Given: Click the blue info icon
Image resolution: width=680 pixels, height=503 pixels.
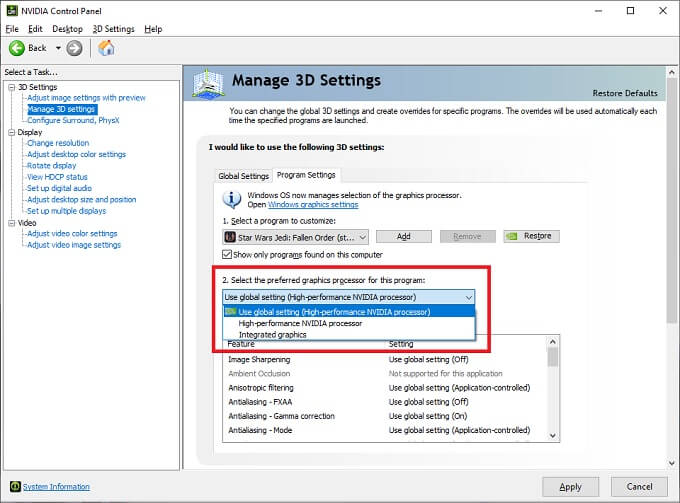Looking at the screenshot, I should [232, 198].
